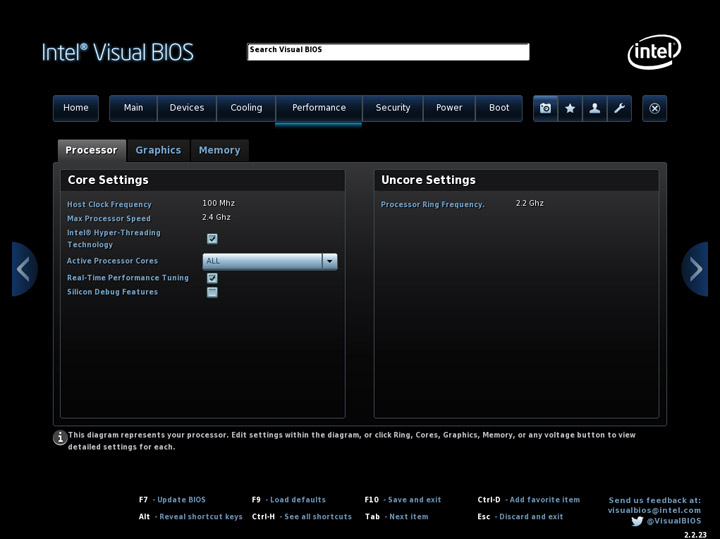Switch to the Memory tab
The width and height of the screenshot is (720, 539).
(219, 151)
